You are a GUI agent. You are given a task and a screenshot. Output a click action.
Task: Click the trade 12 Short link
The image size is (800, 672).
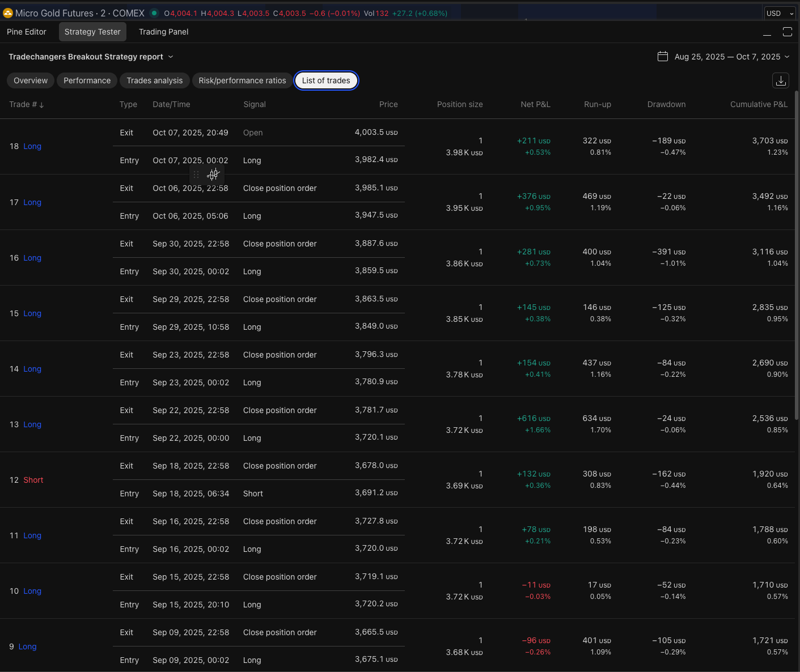(x=33, y=480)
